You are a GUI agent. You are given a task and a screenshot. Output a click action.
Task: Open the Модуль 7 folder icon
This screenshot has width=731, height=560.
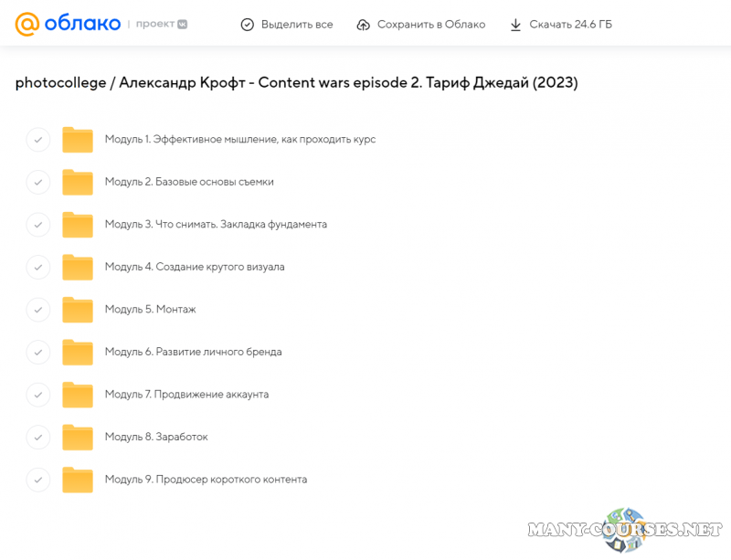78,395
